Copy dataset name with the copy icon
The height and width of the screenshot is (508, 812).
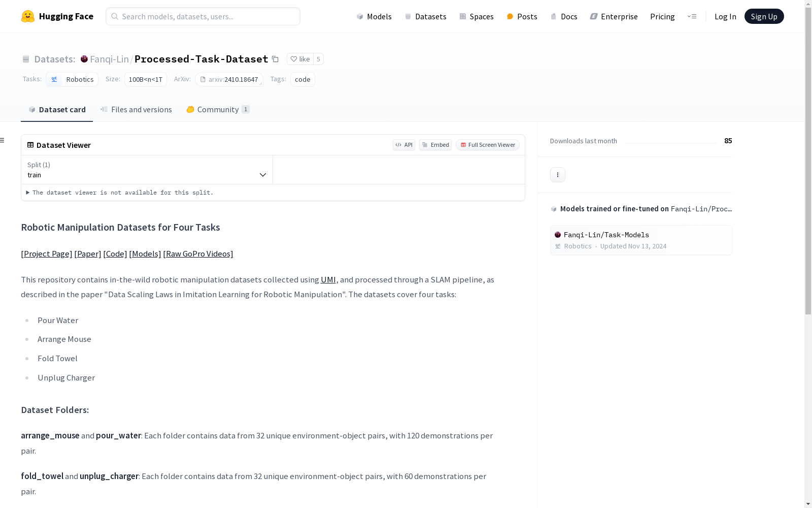tap(275, 59)
